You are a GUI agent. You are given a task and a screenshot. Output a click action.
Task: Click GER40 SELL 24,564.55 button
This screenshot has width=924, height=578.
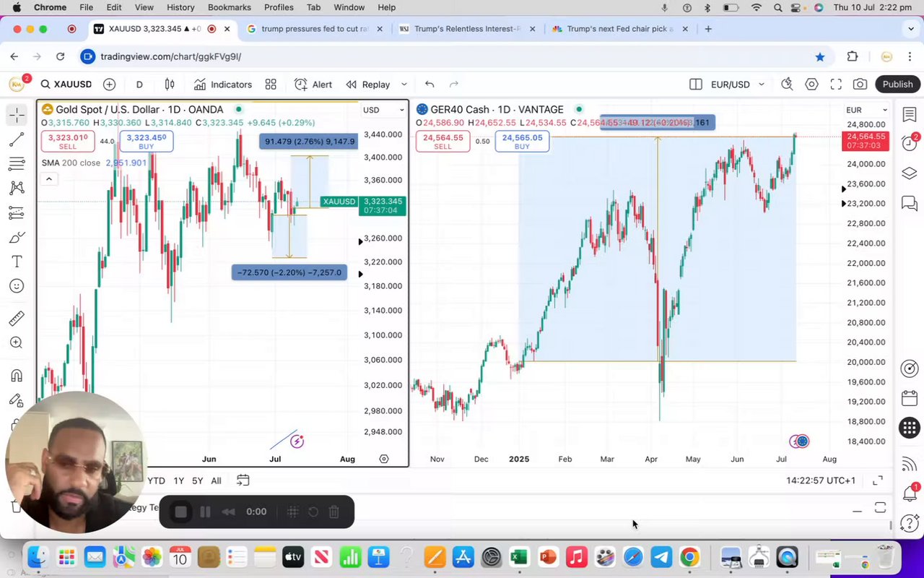click(x=443, y=141)
